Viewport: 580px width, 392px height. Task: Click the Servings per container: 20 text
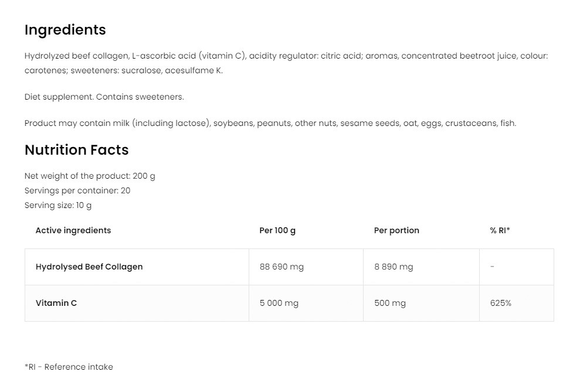pyautogui.click(x=77, y=190)
